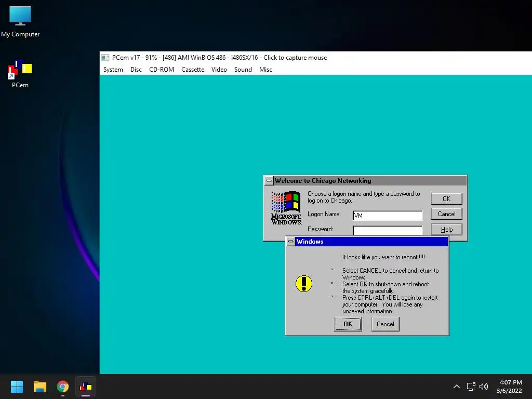Open the Windows Start menu
This screenshot has width=532, height=399.
tap(17, 387)
